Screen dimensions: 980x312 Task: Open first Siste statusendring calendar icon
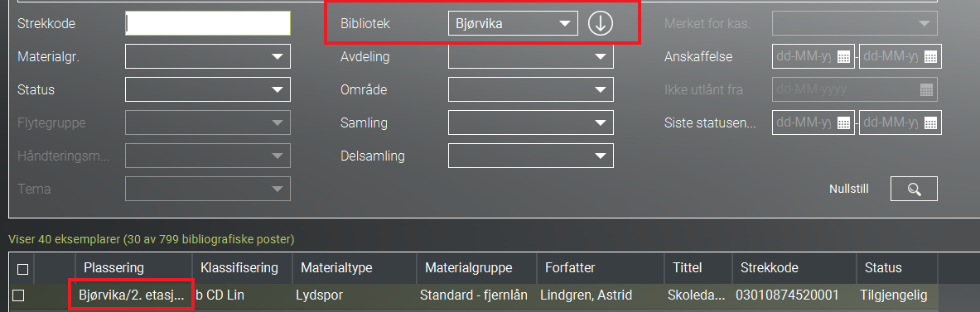coord(844,123)
